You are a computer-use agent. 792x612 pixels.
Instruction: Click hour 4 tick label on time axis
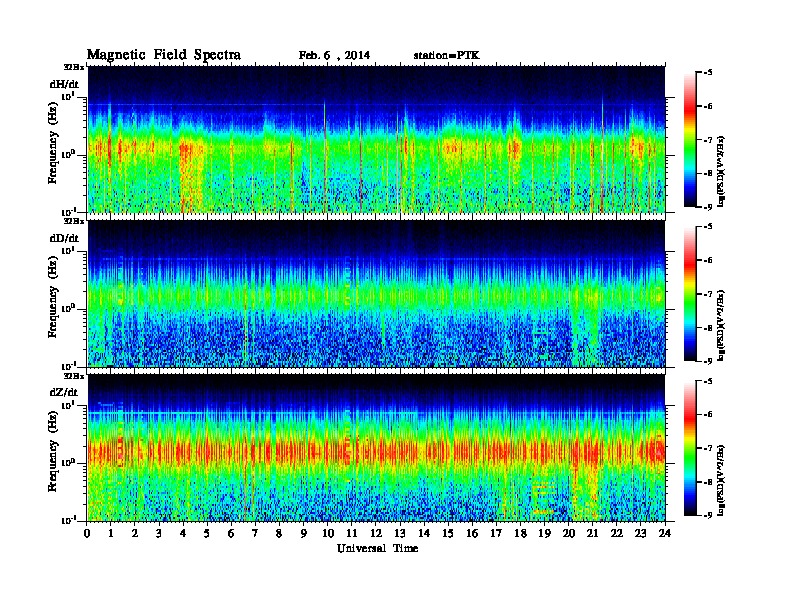pos(183,533)
